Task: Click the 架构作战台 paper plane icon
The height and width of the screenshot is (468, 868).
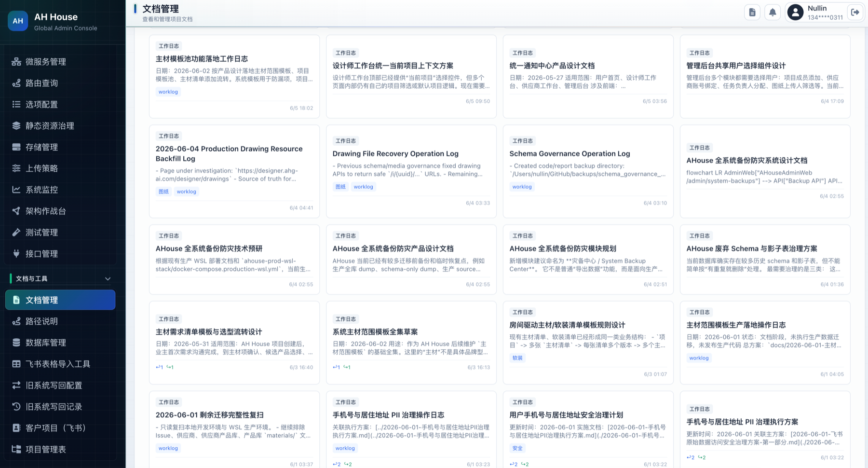Action: 16,211
